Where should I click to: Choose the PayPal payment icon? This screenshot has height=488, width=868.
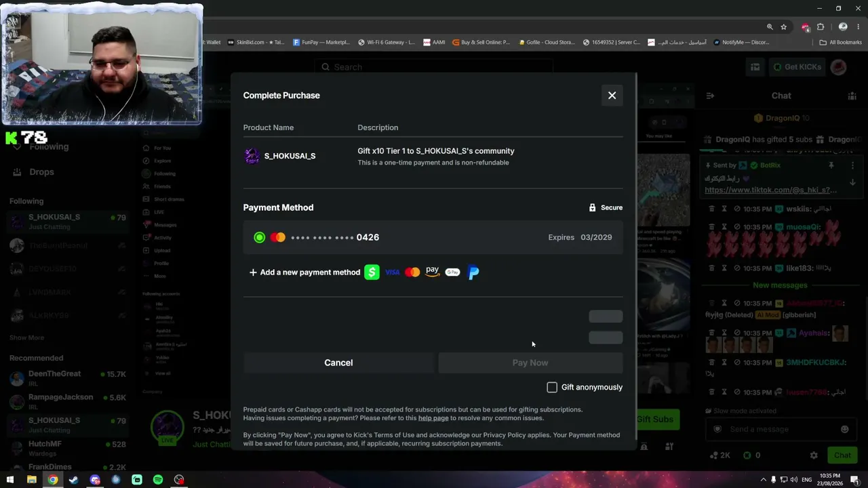click(473, 272)
